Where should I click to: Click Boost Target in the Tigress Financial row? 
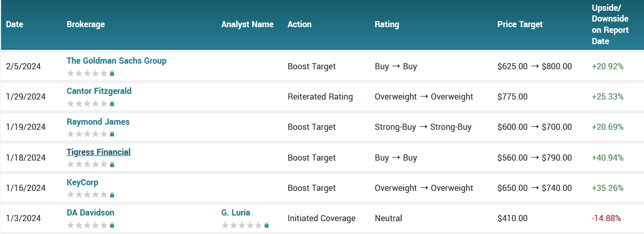[x=312, y=158]
